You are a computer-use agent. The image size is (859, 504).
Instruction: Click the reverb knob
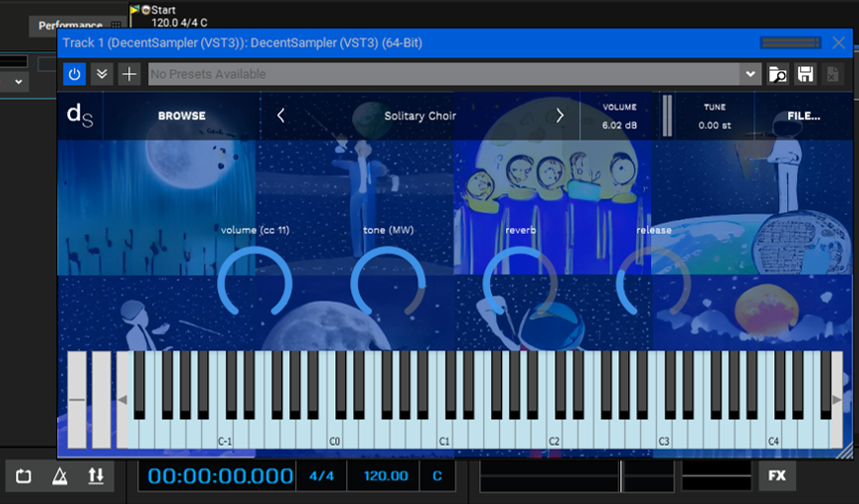[521, 282]
